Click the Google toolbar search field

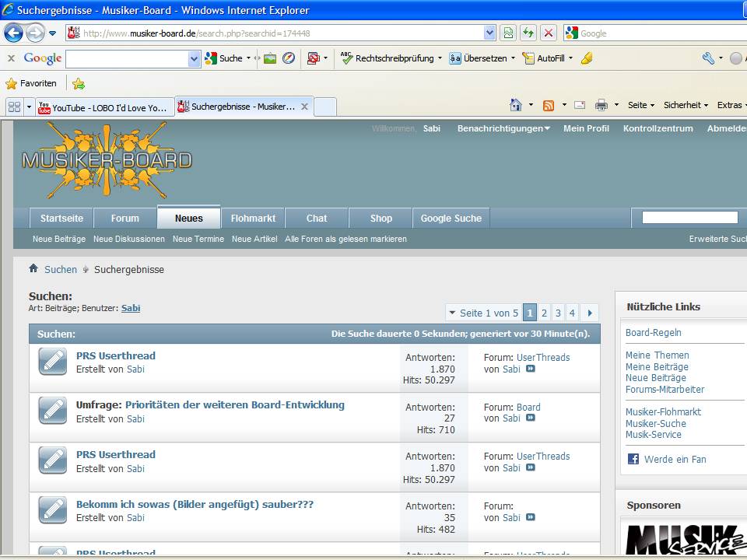[x=127, y=58]
